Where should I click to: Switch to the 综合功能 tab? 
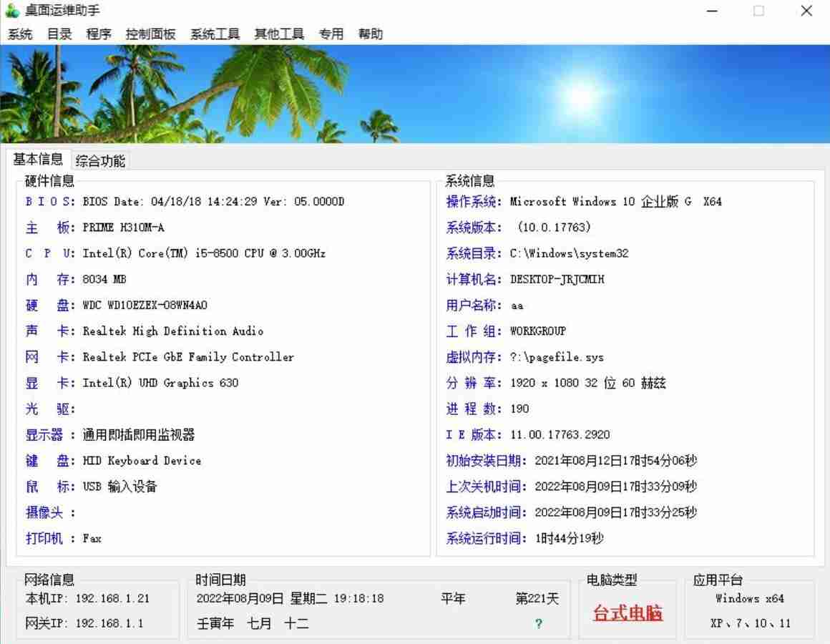(x=100, y=161)
